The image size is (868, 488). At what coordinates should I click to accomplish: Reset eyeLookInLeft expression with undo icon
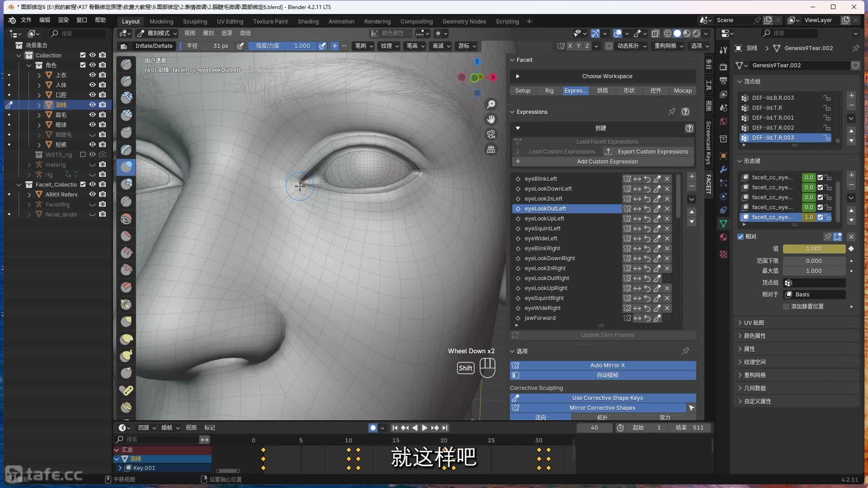click(647, 199)
